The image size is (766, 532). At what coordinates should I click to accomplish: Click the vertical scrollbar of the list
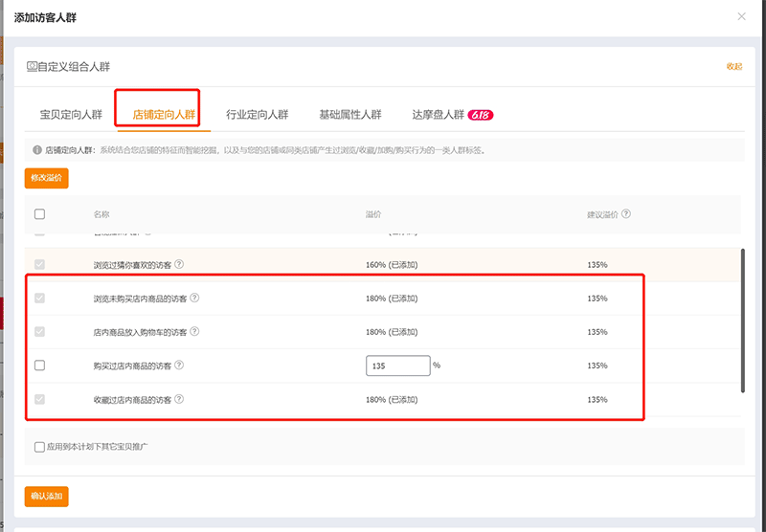coord(742,321)
